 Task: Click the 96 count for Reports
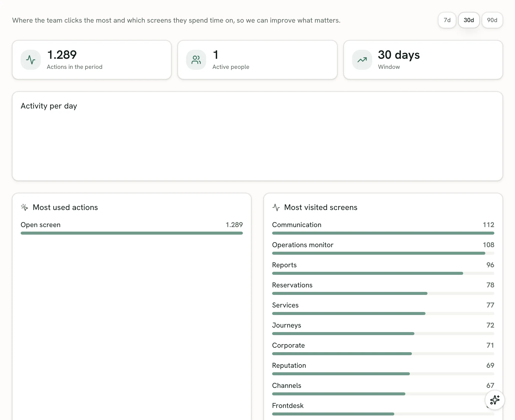tap(490, 265)
